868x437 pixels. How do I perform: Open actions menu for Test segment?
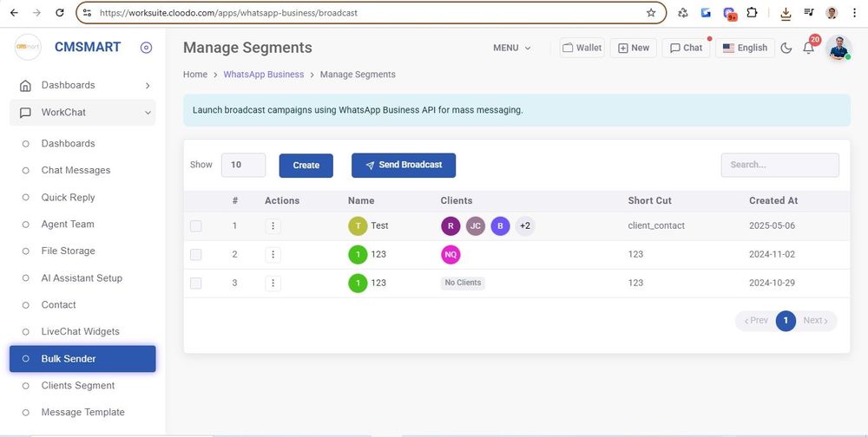(x=273, y=226)
